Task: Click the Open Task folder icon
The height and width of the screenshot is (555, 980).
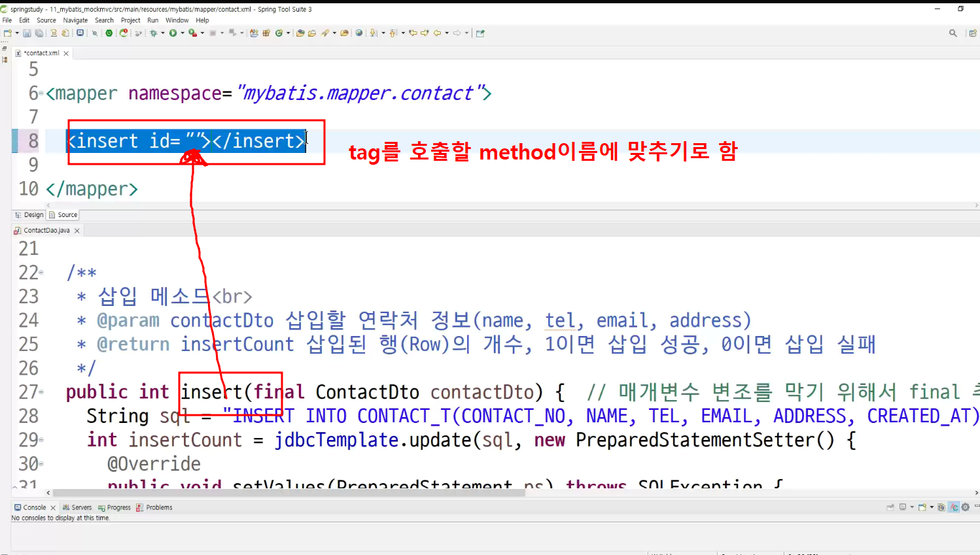Action: pyautogui.click(x=312, y=33)
